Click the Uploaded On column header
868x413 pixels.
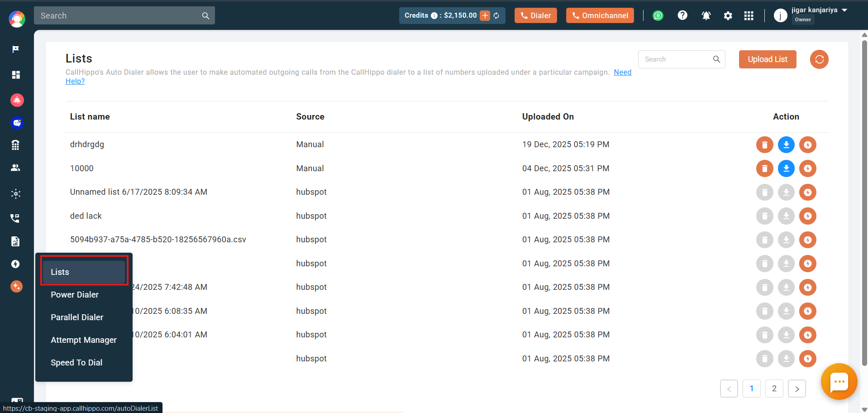[x=548, y=117]
